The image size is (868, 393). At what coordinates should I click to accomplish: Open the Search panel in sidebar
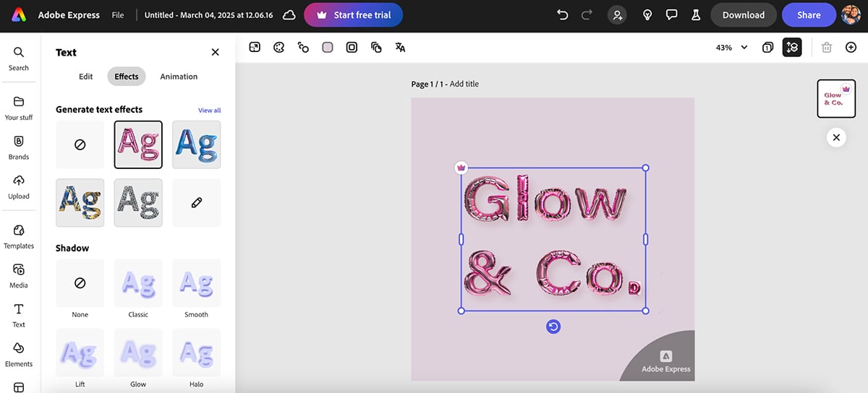pos(19,58)
